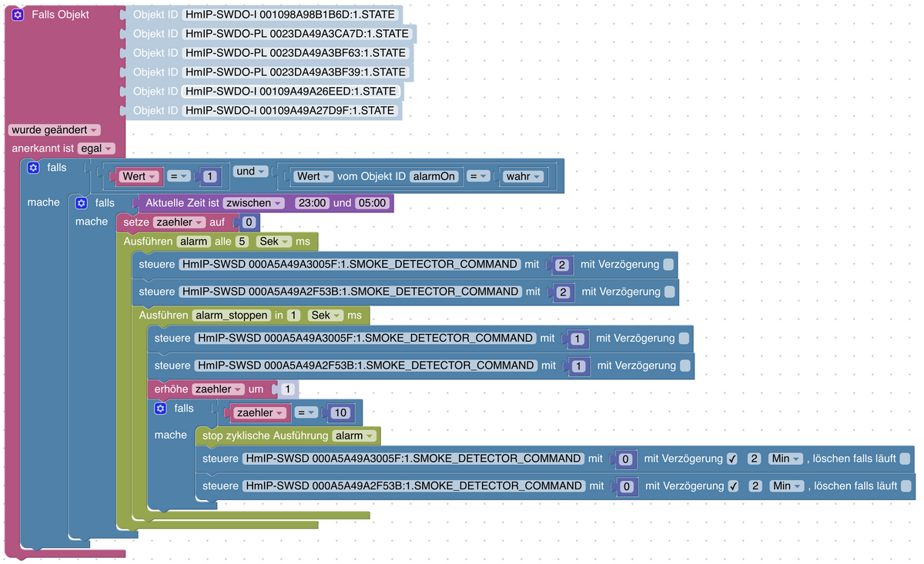Select the erhöhe block label
This screenshot has height=564, width=924.
pos(171,389)
